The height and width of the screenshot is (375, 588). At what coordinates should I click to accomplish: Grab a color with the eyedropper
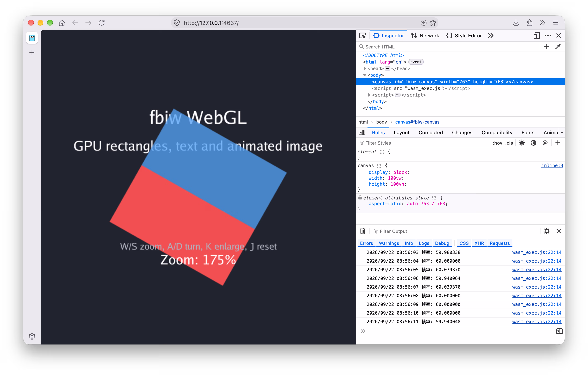(x=558, y=47)
